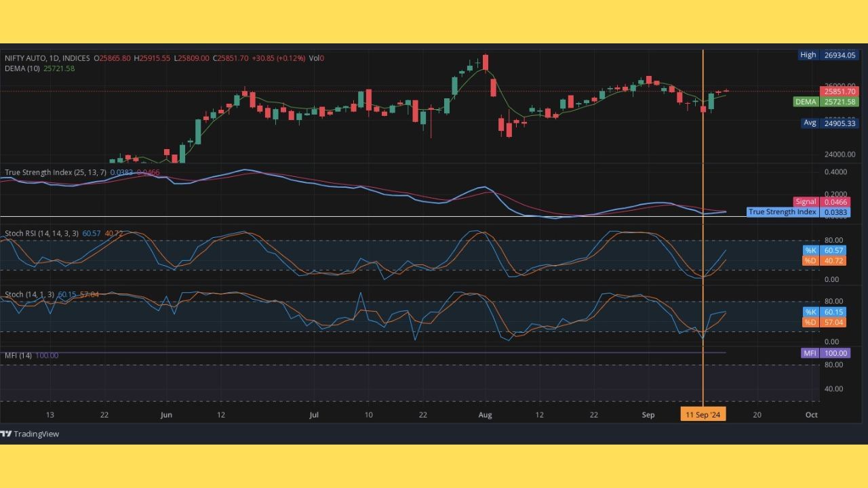Click the Aug label on time axis
The height and width of the screenshot is (488, 868).
point(484,415)
